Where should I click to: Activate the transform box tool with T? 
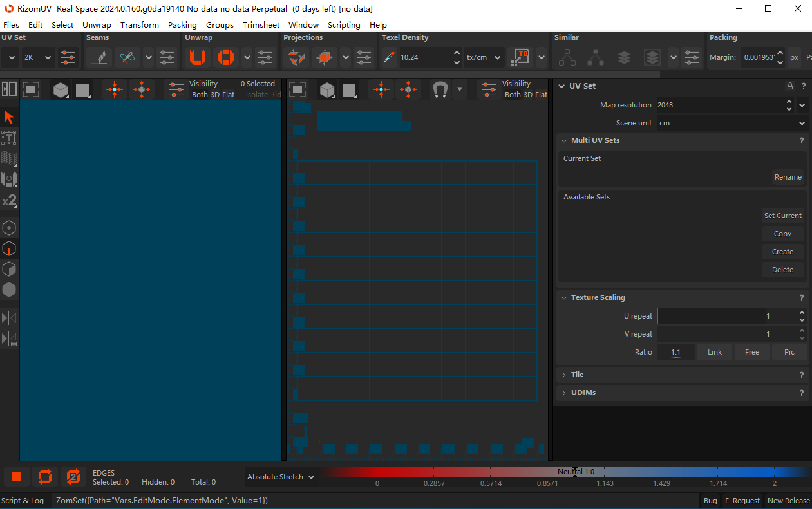click(9, 137)
